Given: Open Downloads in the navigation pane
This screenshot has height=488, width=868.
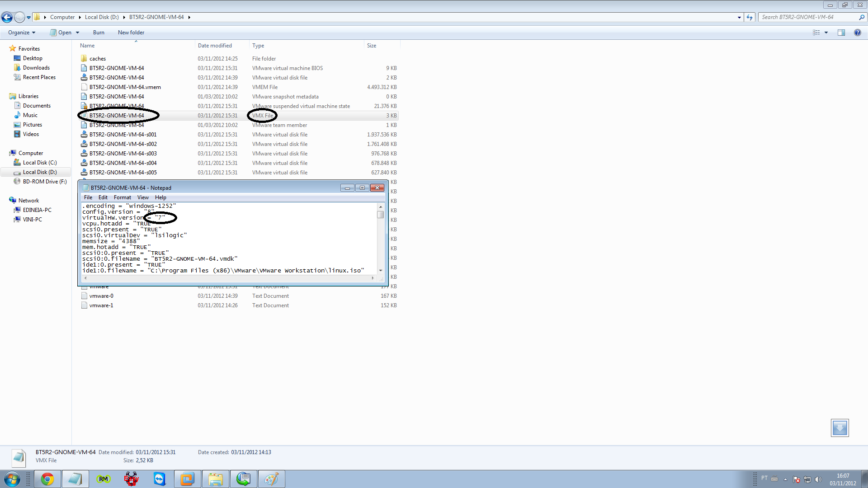Looking at the screenshot, I should click(x=36, y=68).
